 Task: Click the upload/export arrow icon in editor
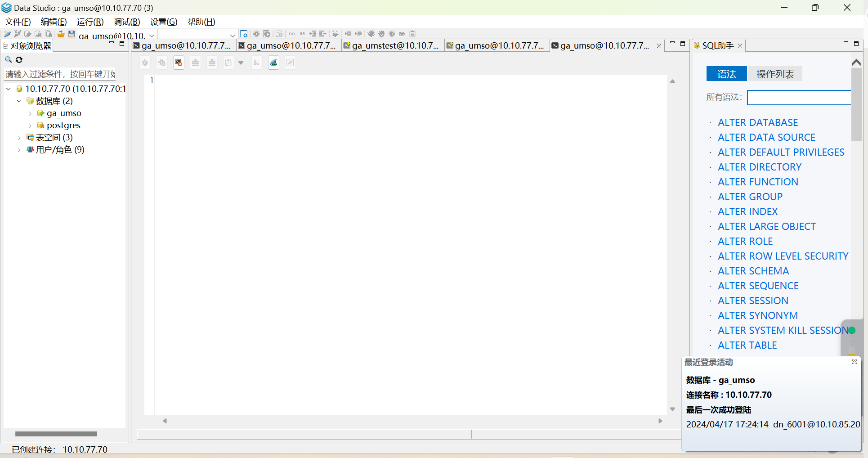[212, 63]
